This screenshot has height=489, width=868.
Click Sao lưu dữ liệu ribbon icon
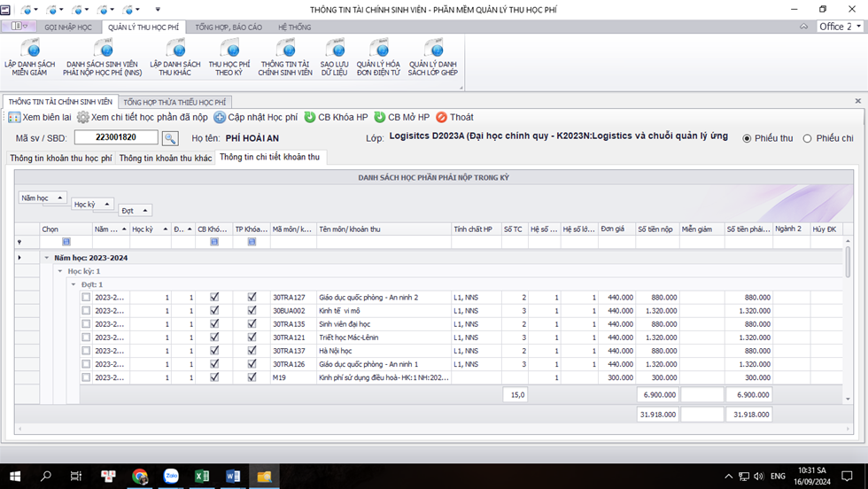coord(334,50)
